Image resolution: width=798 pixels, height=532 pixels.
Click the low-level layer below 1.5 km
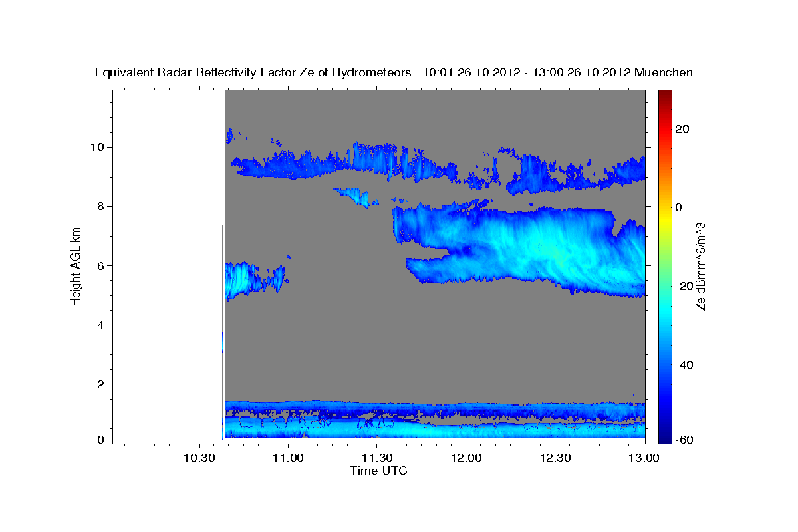pyautogui.click(x=435, y=419)
